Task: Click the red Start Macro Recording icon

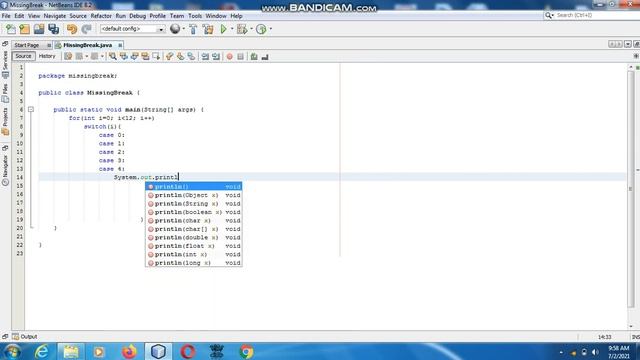Action: [229, 56]
